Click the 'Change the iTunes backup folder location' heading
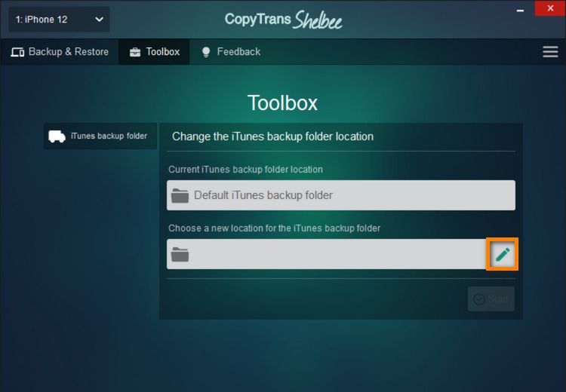Viewport: 566px width, 392px height. (272, 136)
